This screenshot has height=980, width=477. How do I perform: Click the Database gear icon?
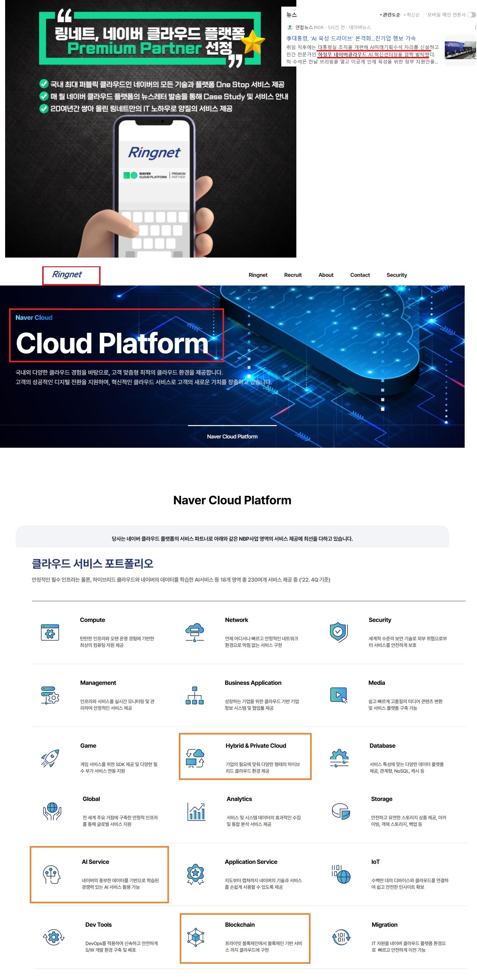coord(339,758)
